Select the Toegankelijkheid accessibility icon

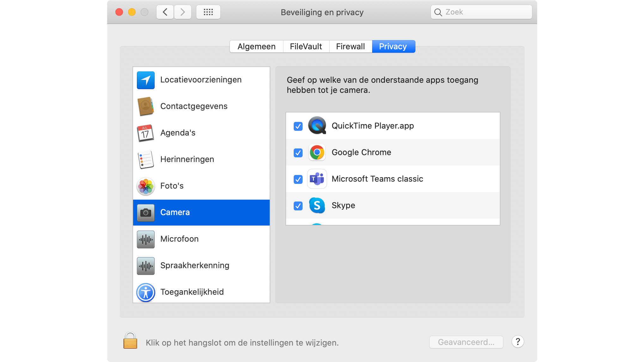(145, 292)
